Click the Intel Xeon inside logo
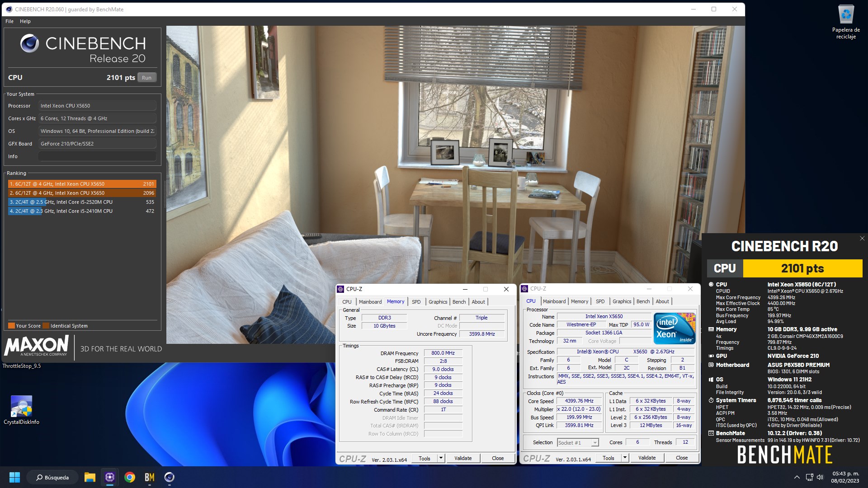This screenshot has height=488, width=868. point(675,328)
